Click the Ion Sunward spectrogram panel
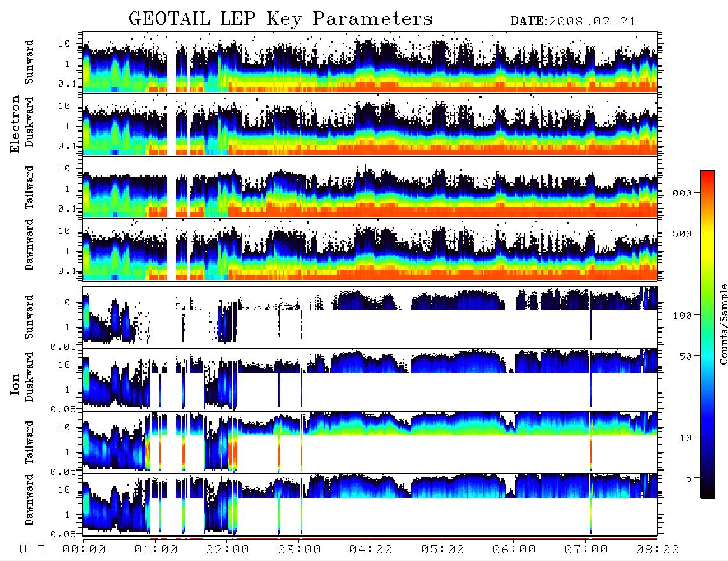 point(370,317)
